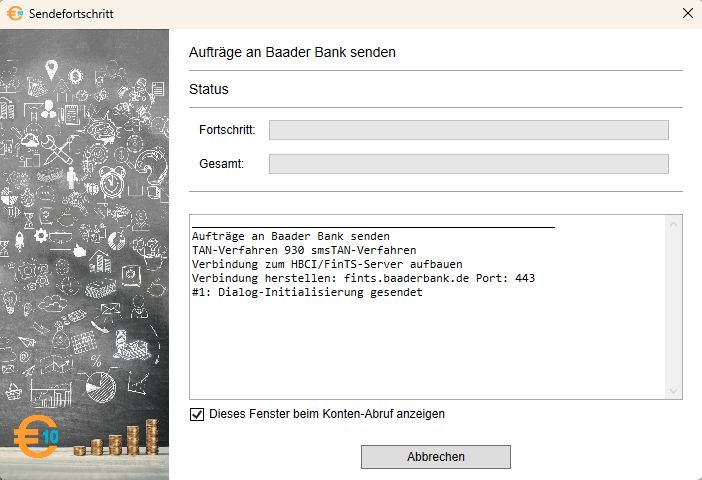Viewport: 702px width, 480px height.
Task: Select log line 'Verbindung zum HBCI/FinTS-Server aufbauen'
Action: [x=327, y=264]
